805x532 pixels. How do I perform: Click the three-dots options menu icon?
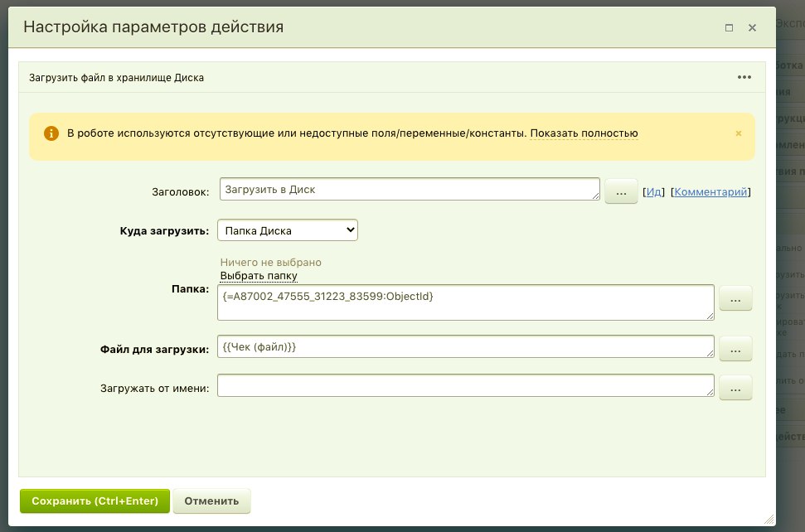[744, 77]
